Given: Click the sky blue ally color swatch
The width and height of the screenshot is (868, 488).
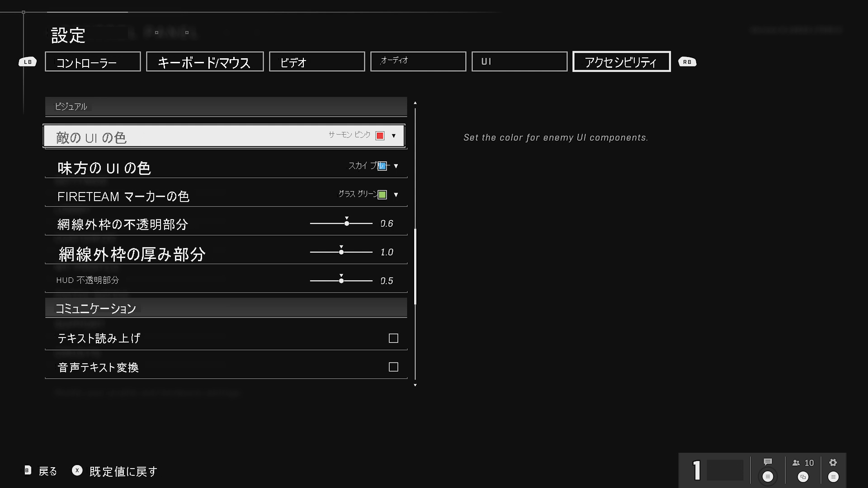Looking at the screenshot, I should (x=382, y=166).
